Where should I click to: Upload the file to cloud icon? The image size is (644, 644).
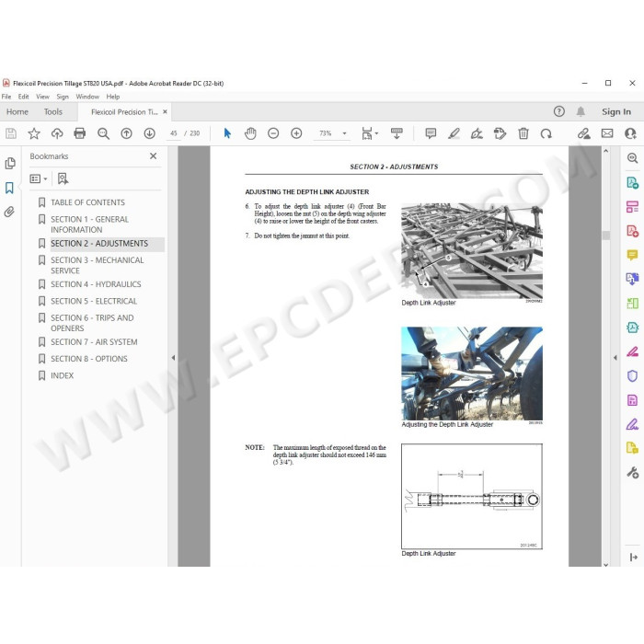click(x=57, y=133)
